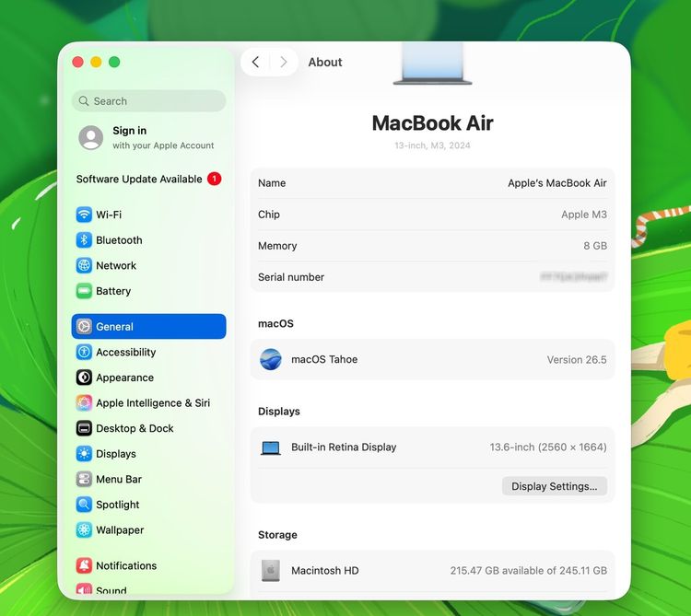Focus the Search input field
The image size is (691, 616).
[x=149, y=101]
